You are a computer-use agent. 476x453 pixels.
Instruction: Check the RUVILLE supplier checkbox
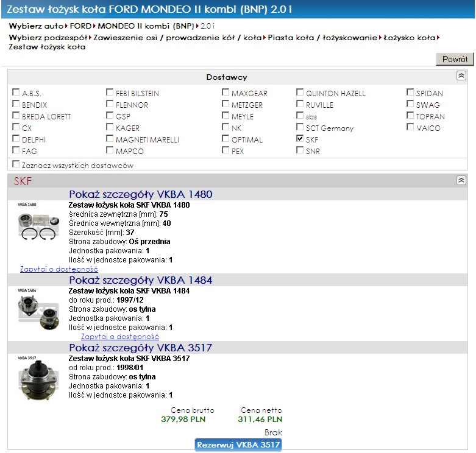point(300,104)
